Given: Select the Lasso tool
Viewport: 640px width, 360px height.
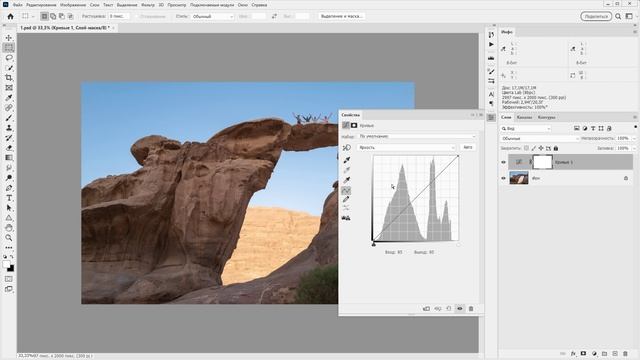Looking at the screenshot, I should (x=9, y=58).
